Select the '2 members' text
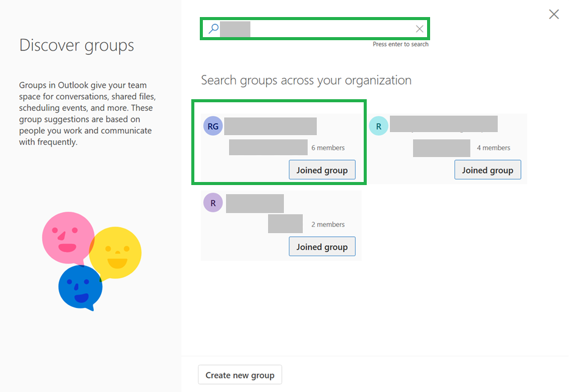The width and height of the screenshot is (569, 392). [328, 225]
